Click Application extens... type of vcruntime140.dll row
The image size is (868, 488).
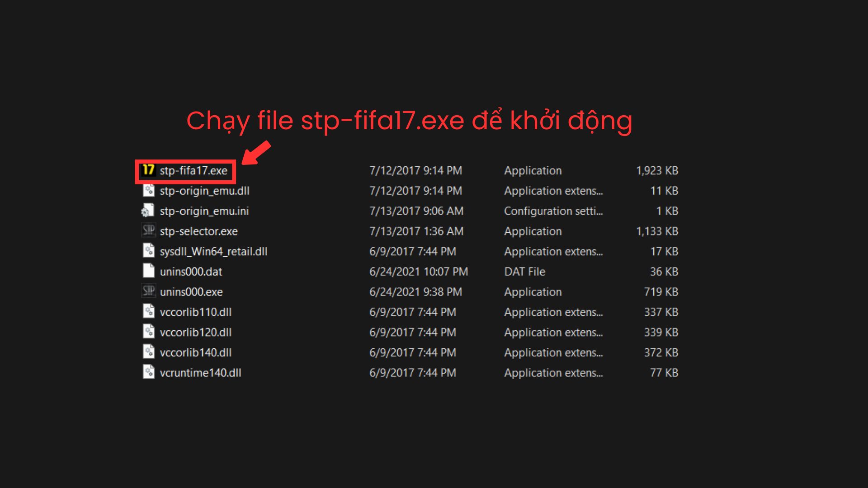tap(553, 373)
